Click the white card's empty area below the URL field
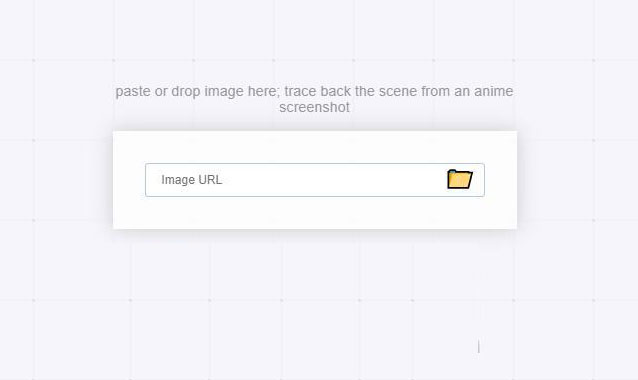This screenshot has width=638, height=380. (x=315, y=213)
